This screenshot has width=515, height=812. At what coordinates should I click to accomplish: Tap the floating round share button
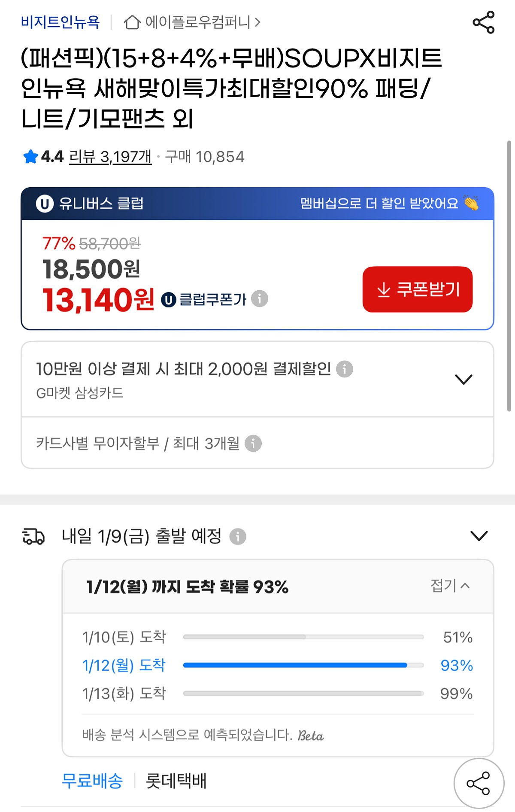(x=479, y=783)
